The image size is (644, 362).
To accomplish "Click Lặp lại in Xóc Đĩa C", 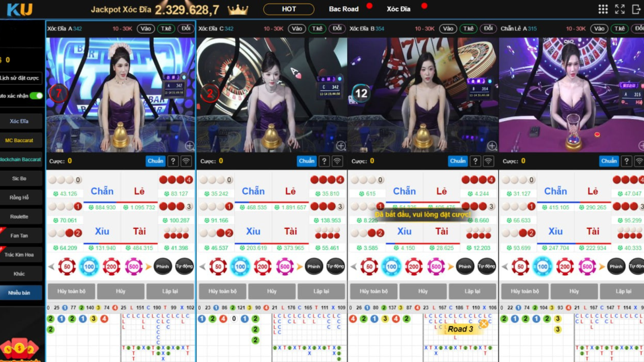I will 321,291.
